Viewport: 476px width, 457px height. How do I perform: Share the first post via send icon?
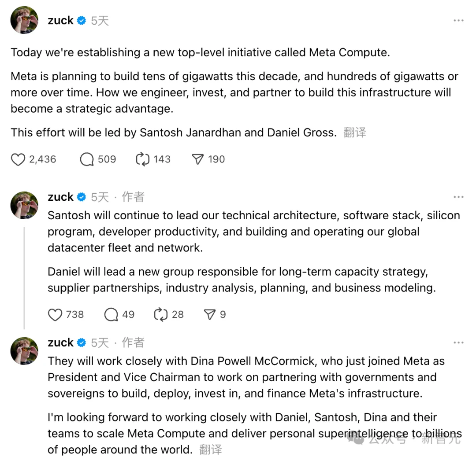[198, 159]
